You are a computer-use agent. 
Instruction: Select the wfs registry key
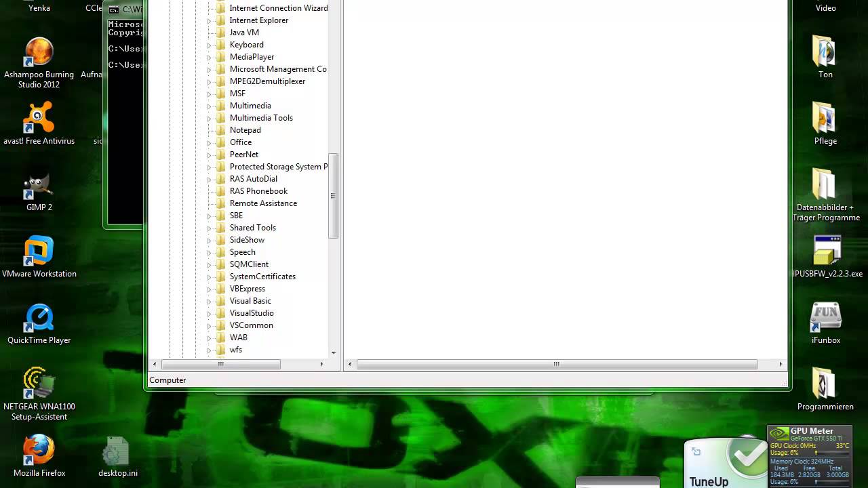236,350
